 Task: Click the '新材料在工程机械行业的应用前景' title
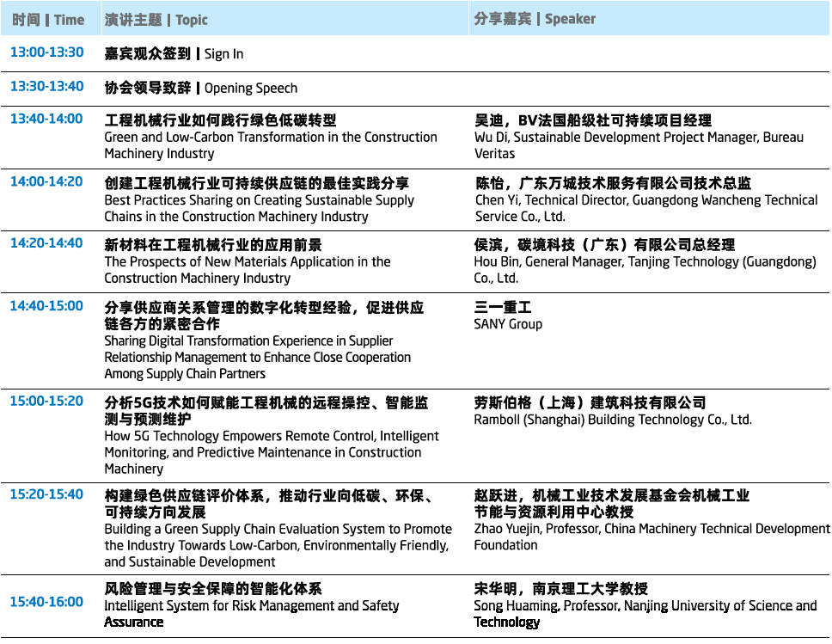(x=213, y=245)
